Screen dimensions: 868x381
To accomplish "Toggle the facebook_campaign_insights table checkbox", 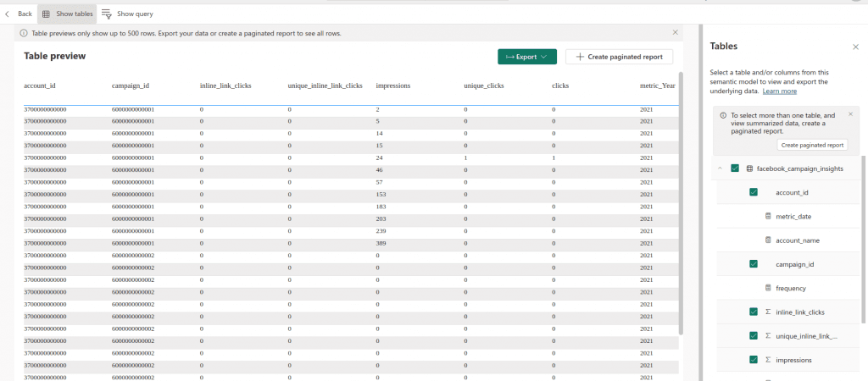I will tap(734, 168).
